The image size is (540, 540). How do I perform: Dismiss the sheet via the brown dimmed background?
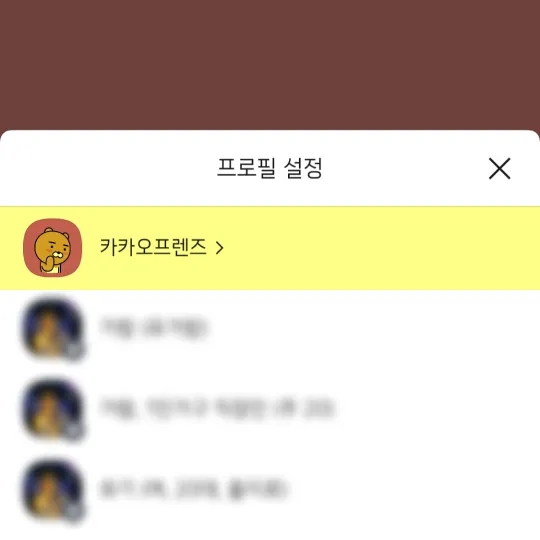(x=270, y=64)
